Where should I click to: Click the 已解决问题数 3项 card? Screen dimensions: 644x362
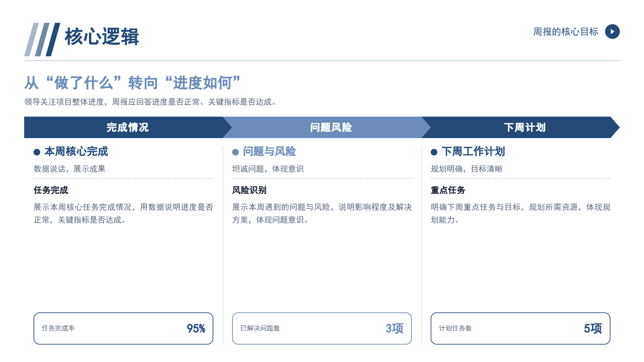pyautogui.click(x=322, y=328)
